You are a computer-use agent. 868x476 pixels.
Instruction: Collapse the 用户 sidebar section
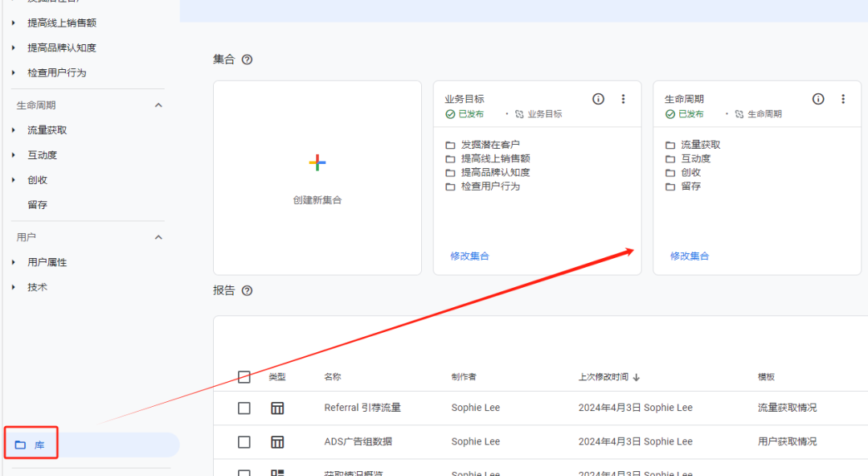(158, 237)
